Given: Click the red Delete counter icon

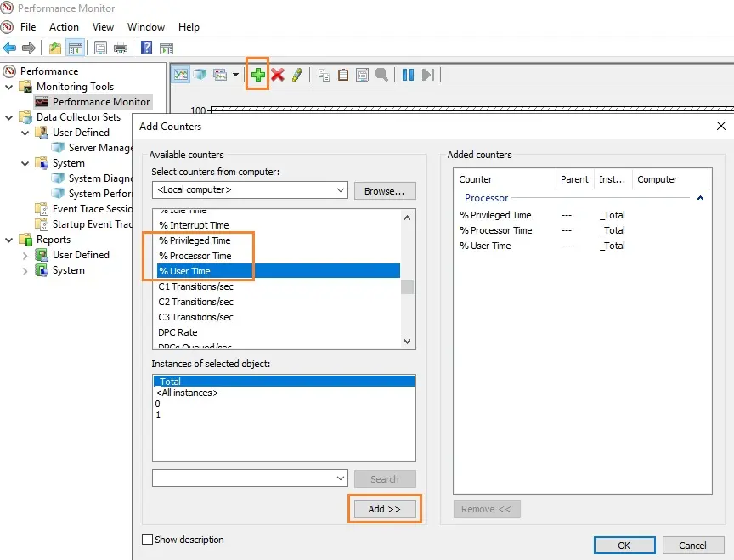Looking at the screenshot, I should [x=278, y=75].
